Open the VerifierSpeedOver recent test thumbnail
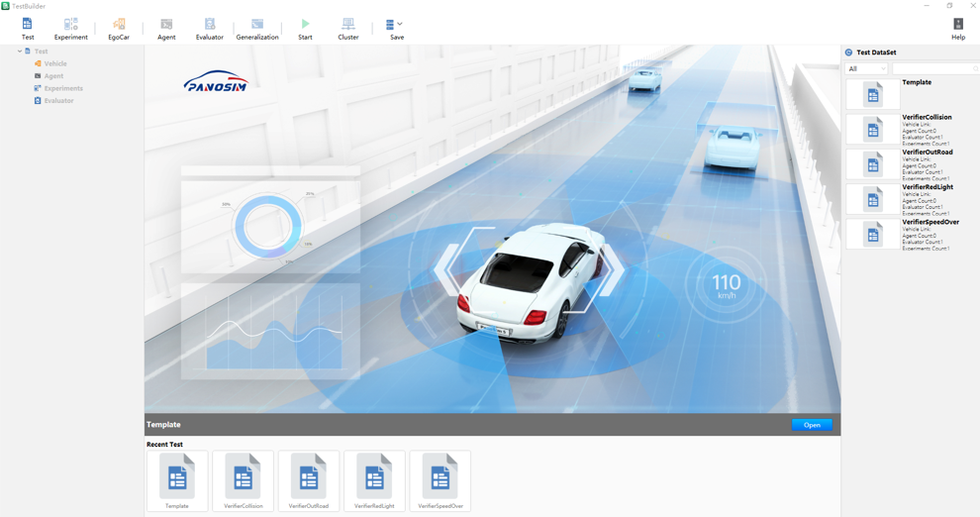Viewport: 980px width, 517px height. point(440,481)
